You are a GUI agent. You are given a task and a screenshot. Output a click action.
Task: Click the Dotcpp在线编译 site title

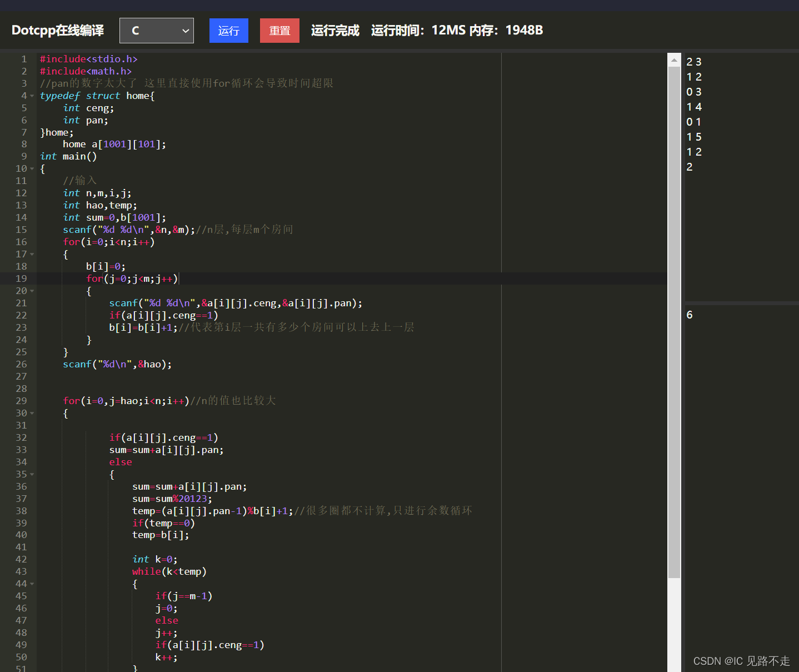coord(57,30)
